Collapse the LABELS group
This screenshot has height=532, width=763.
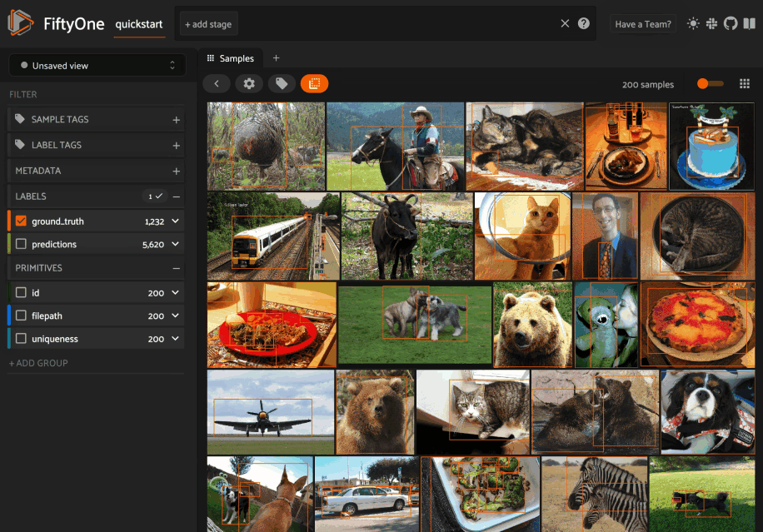pyautogui.click(x=176, y=196)
